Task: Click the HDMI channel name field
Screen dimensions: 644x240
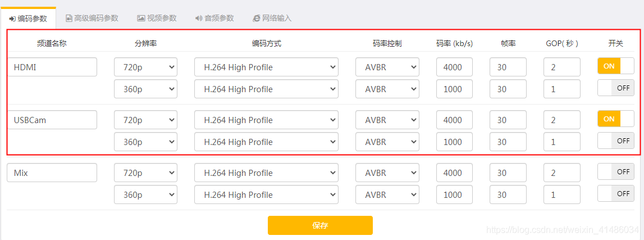Action: tap(52, 67)
